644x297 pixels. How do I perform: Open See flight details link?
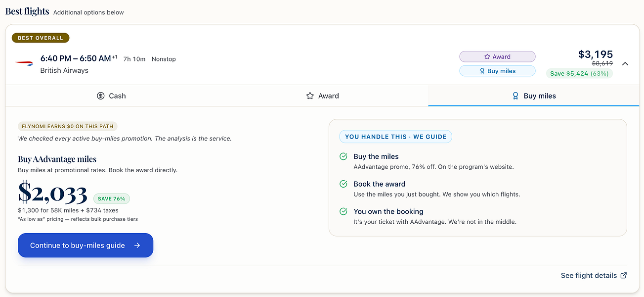pos(594,275)
